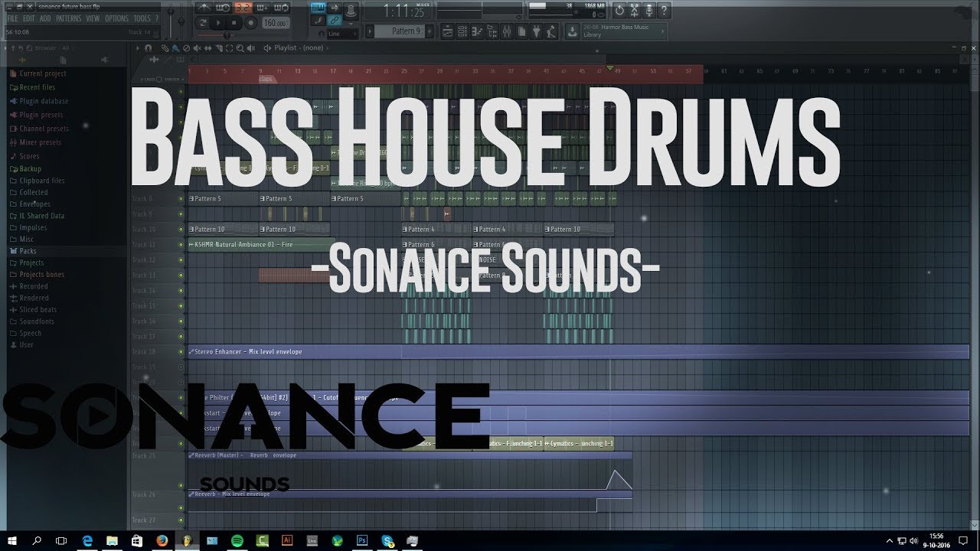Screen dimensions: 980x551
Task: Click the undo history icon
Action: (619, 10)
